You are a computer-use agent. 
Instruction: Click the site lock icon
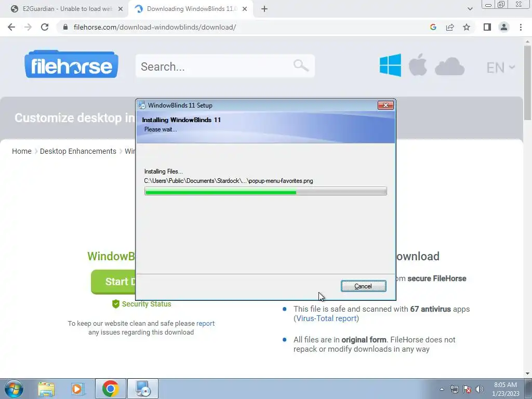point(65,27)
